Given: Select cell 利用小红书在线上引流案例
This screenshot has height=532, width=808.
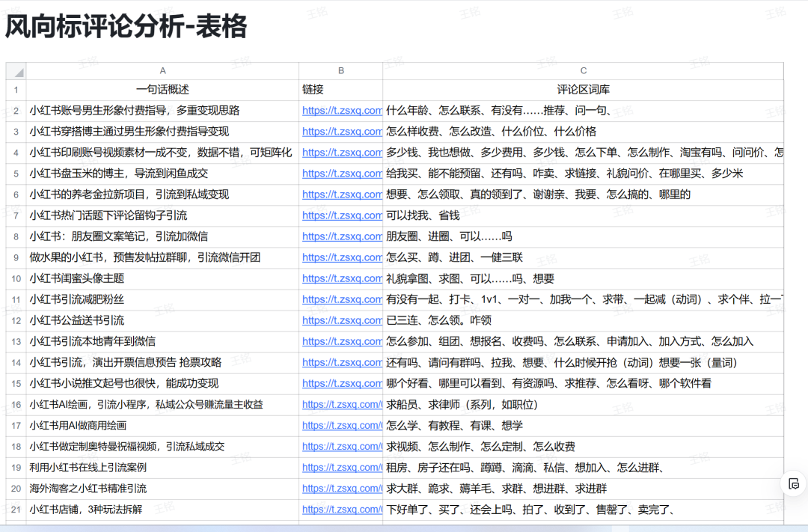Looking at the screenshot, I should coord(162,468).
